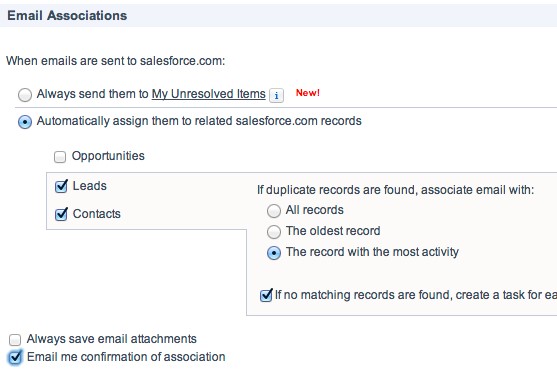
Task: Disable the Email me confirmation checkbox
Action: tap(15, 357)
